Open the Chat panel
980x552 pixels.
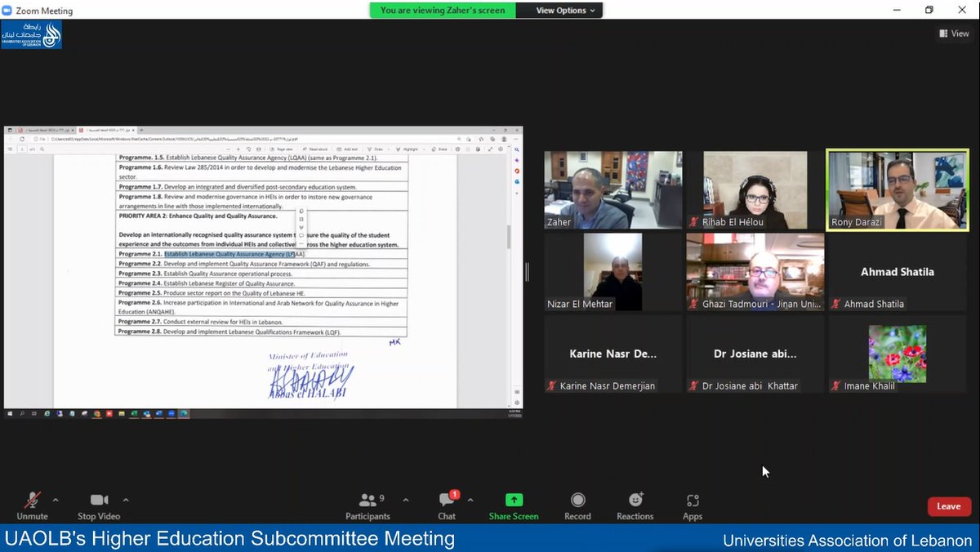pyautogui.click(x=447, y=505)
